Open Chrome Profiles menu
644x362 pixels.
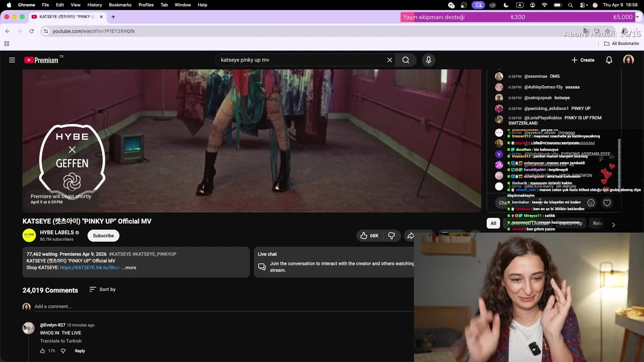(146, 5)
